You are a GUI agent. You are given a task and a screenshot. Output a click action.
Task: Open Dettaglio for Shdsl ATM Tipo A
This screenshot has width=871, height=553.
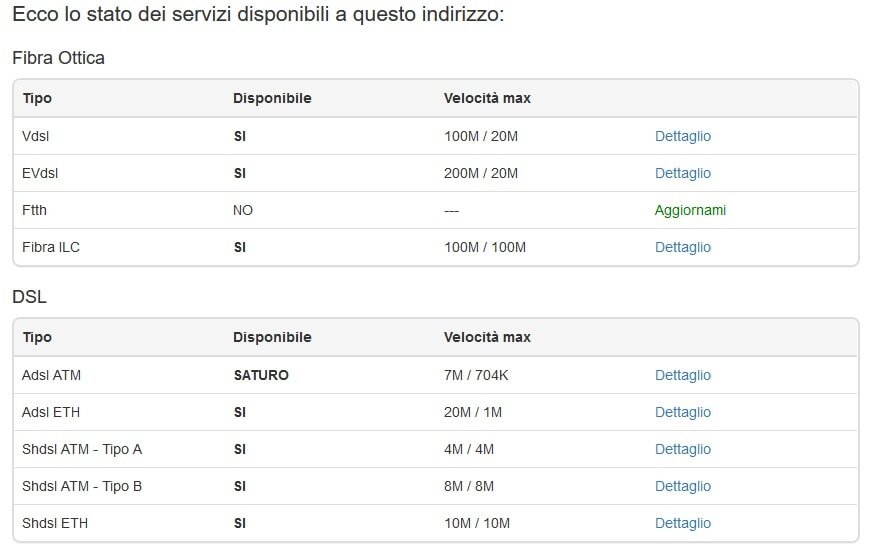click(x=683, y=449)
